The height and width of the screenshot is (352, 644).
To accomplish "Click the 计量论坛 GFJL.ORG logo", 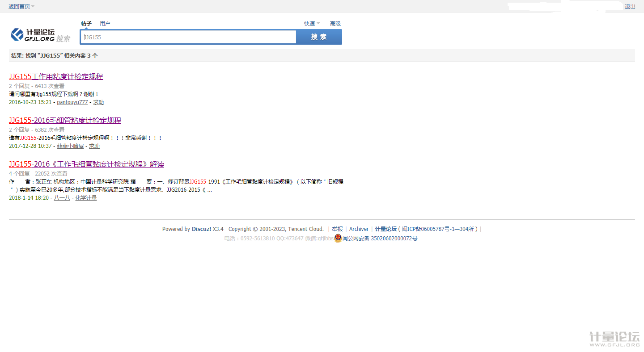I will 33,35.
